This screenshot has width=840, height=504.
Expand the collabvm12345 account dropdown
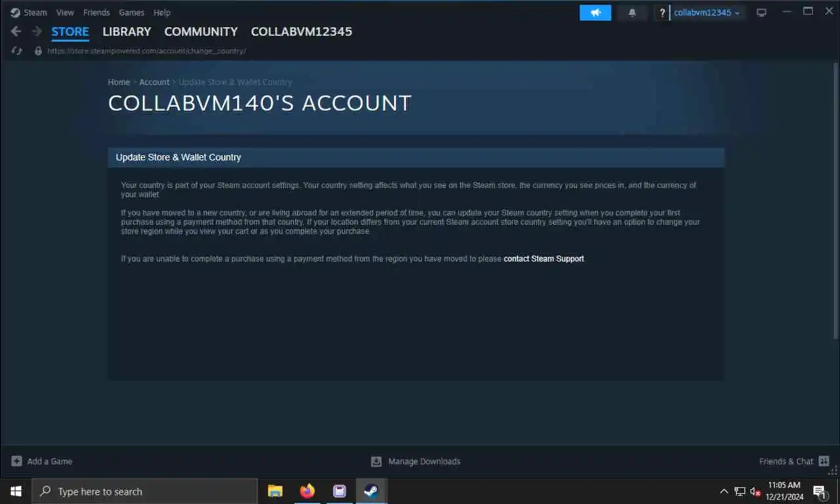point(707,13)
